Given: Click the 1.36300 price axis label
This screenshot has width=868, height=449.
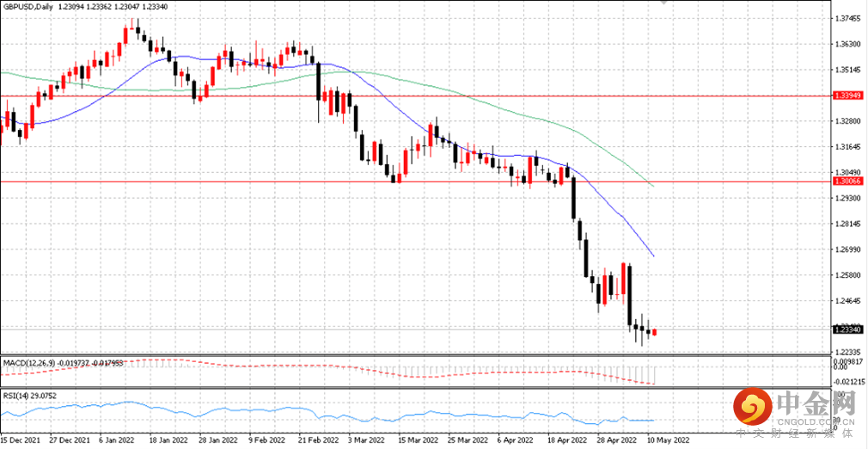Looking at the screenshot, I should coord(848,44).
